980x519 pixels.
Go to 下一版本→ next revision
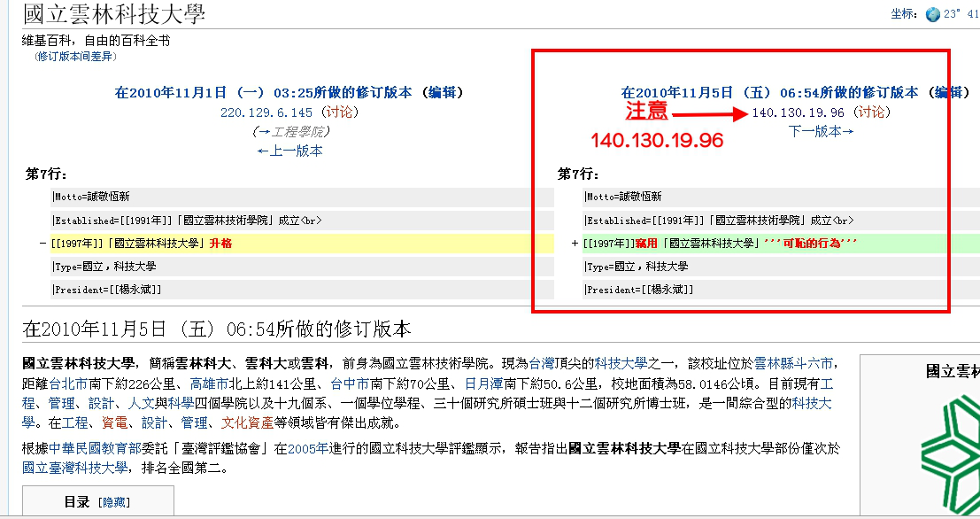pyautogui.click(x=822, y=131)
